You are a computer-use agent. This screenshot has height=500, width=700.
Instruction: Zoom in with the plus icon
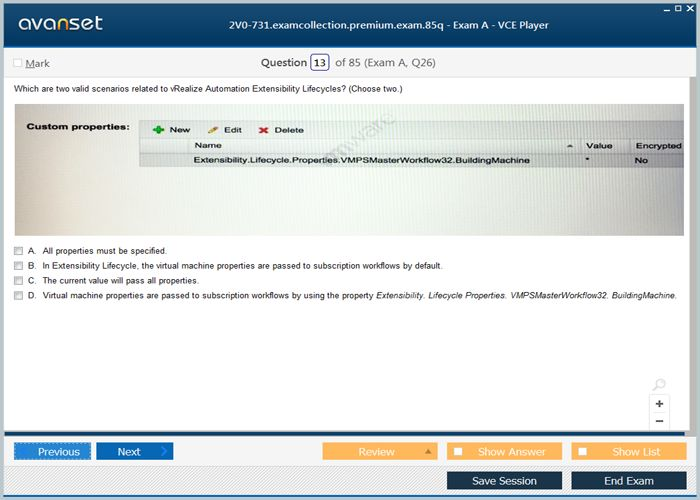click(659, 404)
